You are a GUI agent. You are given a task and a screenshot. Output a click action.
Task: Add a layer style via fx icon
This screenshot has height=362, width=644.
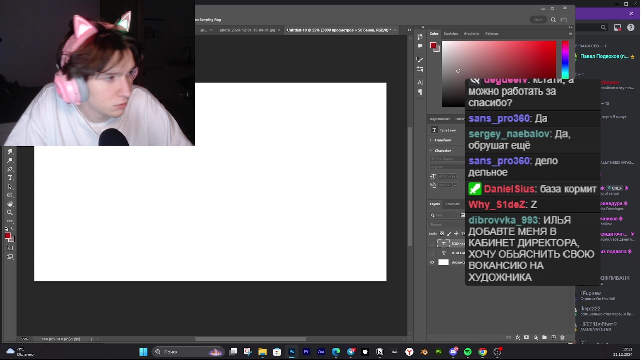tap(518, 337)
